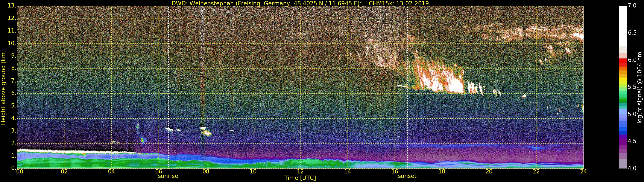Select the 'sunset' label below the time axis

point(407,176)
